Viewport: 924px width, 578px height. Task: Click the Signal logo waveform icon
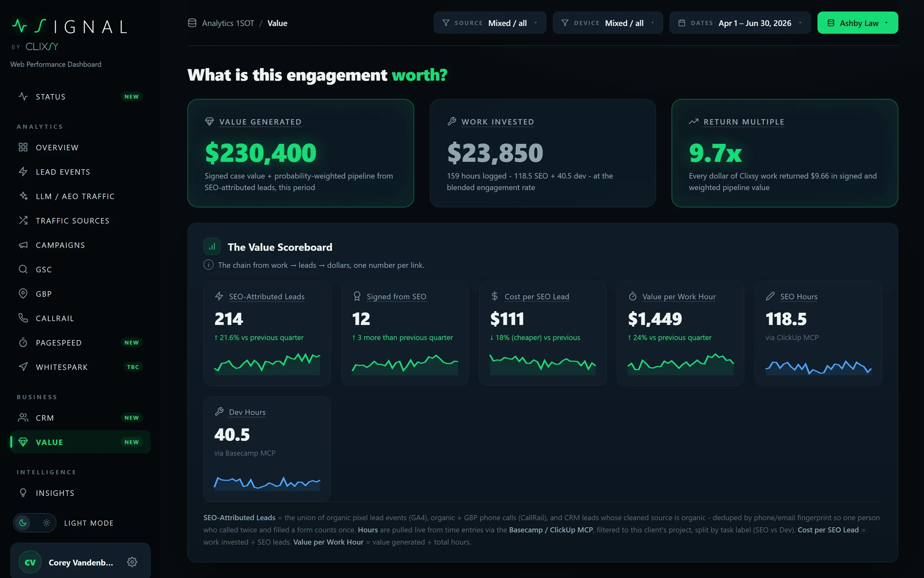tap(20, 26)
